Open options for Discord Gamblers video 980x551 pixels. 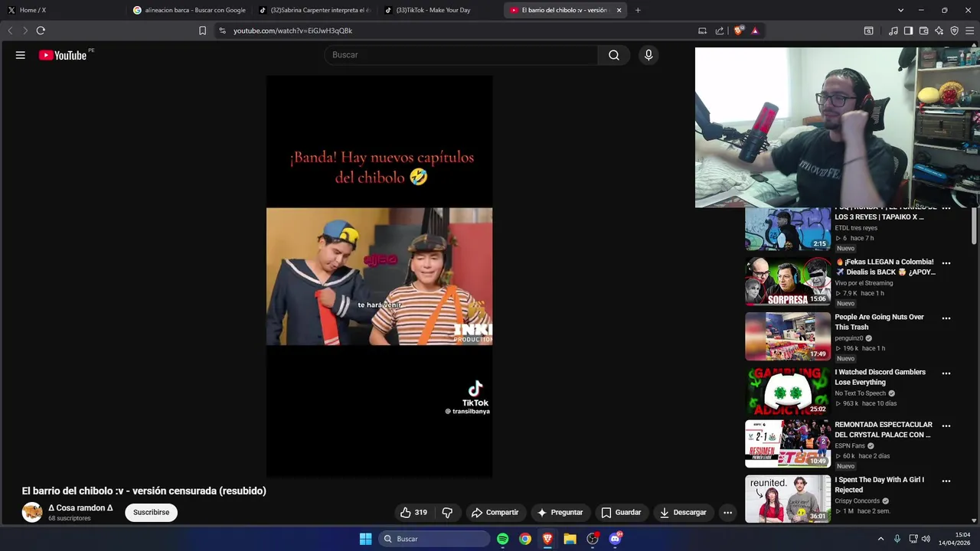coord(946,373)
